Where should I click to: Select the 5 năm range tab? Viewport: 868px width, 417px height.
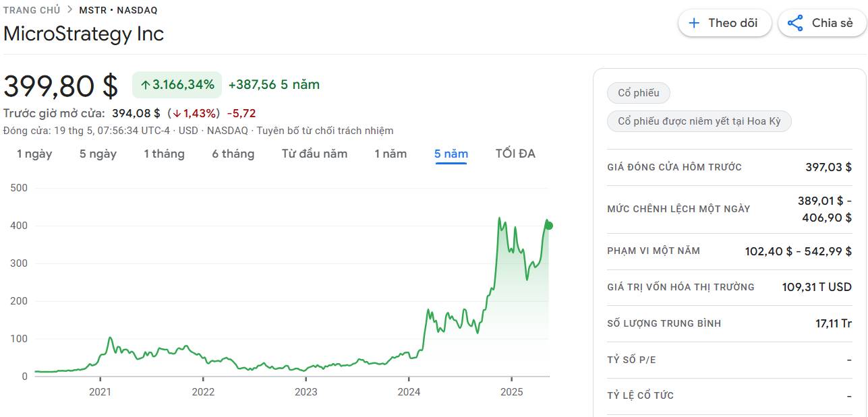(x=451, y=154)
